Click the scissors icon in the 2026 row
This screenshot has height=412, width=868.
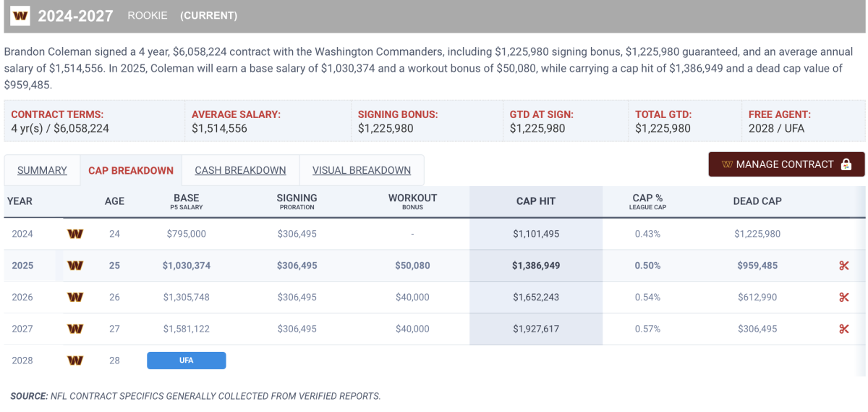(843, 297)
